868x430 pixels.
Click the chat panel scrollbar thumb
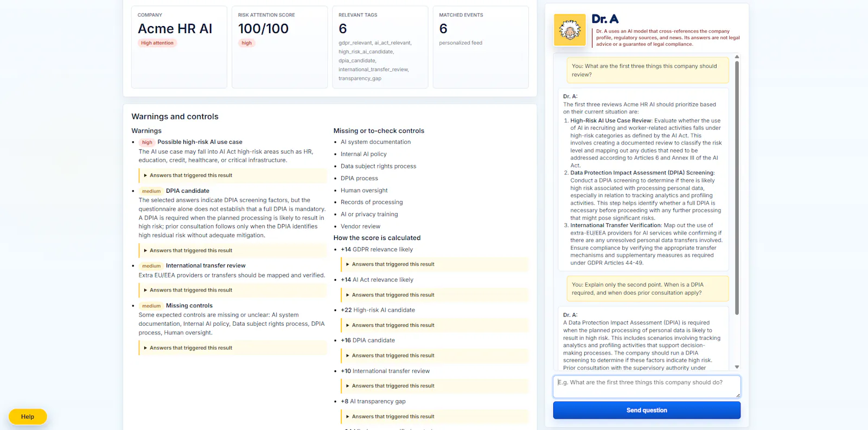(737, 187)
